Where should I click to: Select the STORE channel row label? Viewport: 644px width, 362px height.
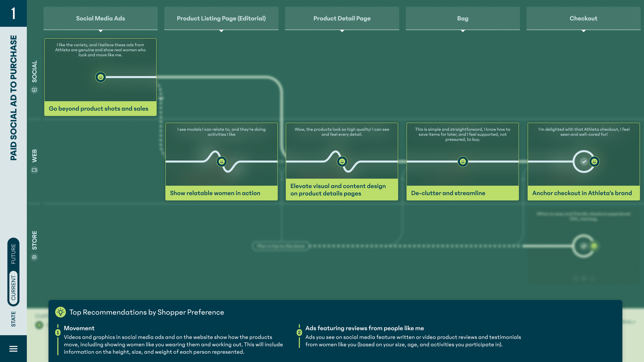(x=34, y=240)
